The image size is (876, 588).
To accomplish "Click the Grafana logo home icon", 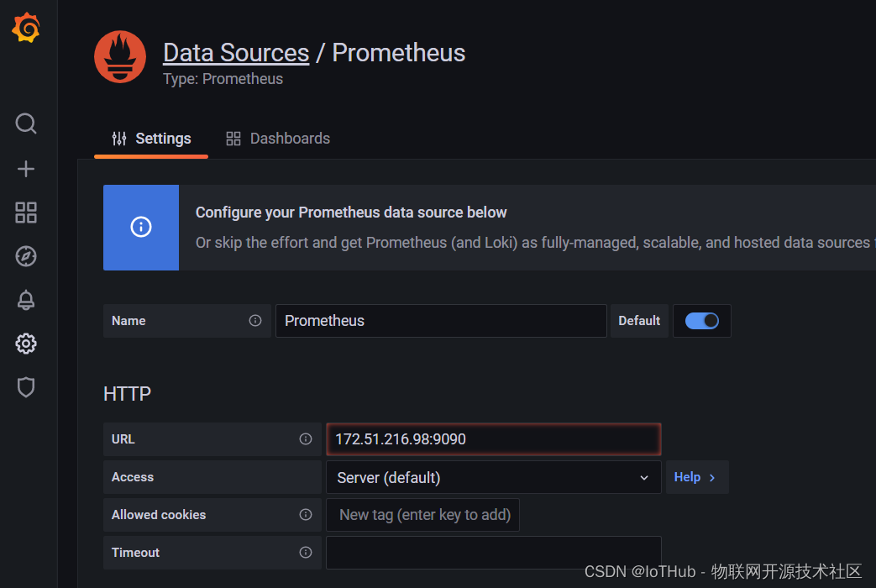I will (26, 28).
